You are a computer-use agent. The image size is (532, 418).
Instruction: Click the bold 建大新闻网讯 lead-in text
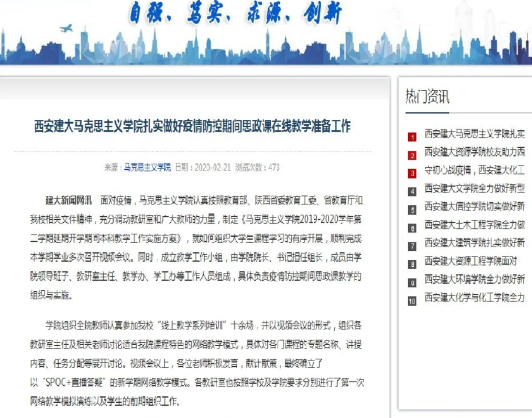click(x=69, y=201)
